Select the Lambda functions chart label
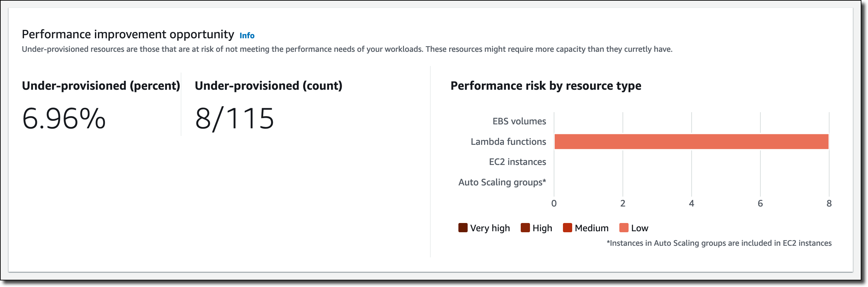 coord(508,142)
